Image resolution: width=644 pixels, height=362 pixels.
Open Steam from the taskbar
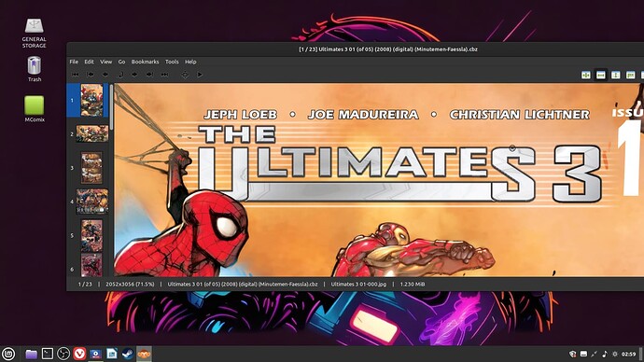[x=127, y=354]
